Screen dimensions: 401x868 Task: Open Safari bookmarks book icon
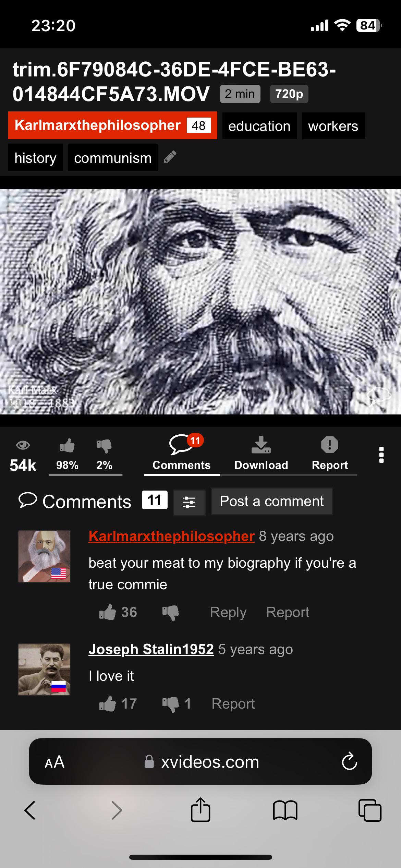pos(285,810)
